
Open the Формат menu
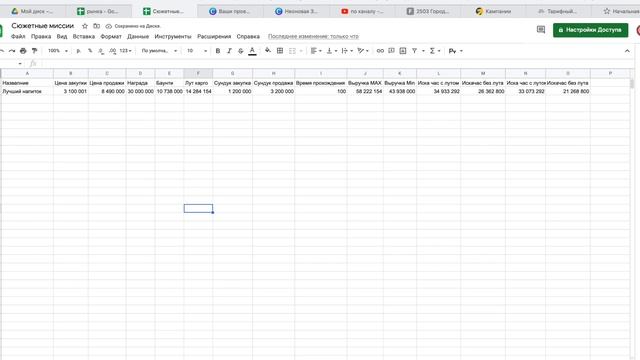click(x=111, y=37)
